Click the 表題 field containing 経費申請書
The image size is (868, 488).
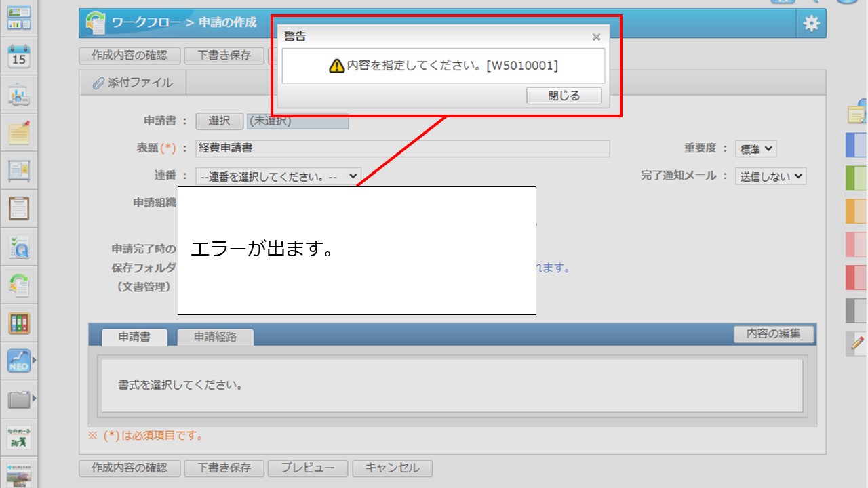click(x=403, y=148)
